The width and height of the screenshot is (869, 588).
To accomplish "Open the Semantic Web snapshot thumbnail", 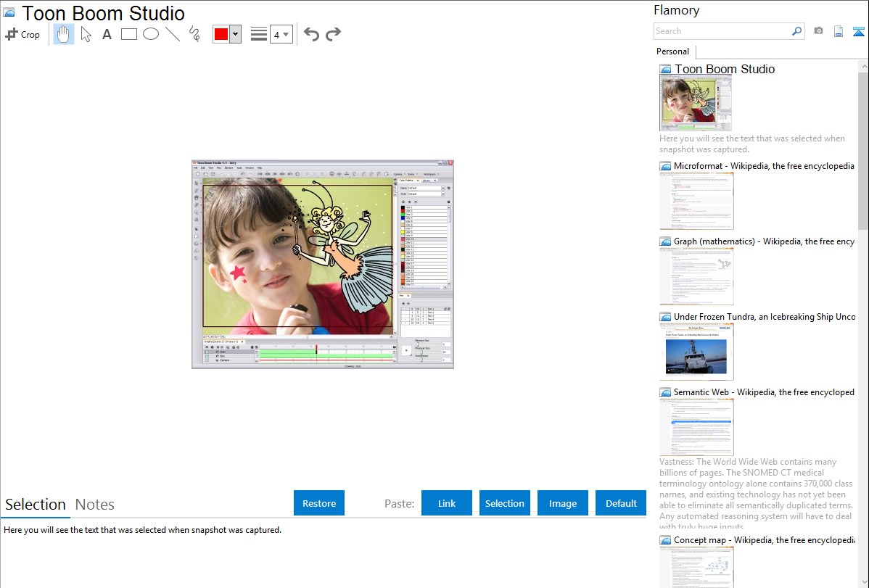I will point(696,426).
